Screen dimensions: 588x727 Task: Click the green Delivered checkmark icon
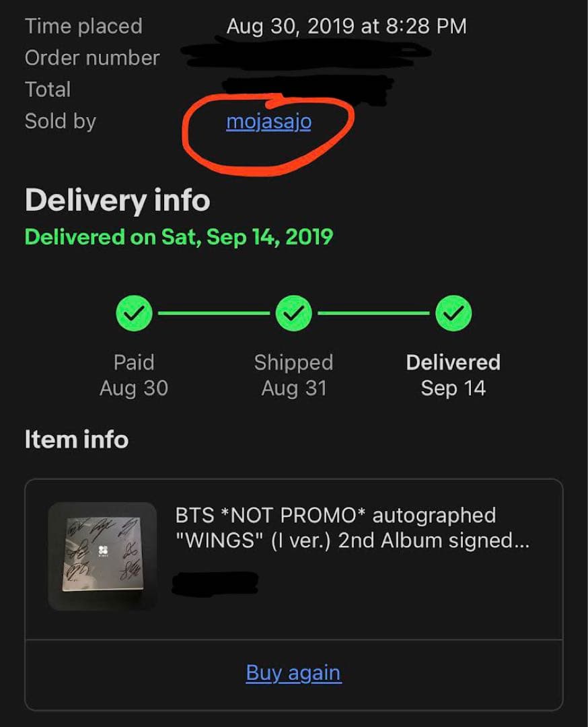tap(453, 313)
